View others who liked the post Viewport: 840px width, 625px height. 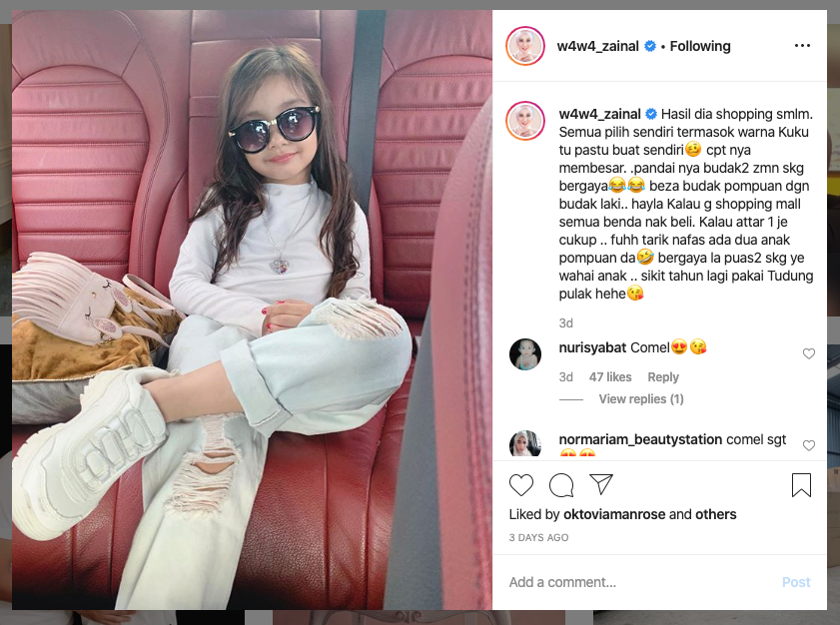[716, 514]
